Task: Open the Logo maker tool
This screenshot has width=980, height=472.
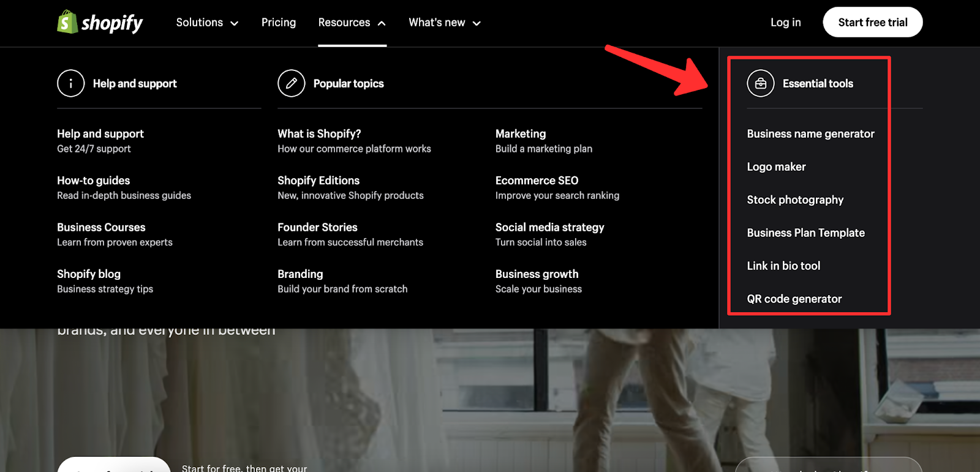Action: click(x=776, y=167)
